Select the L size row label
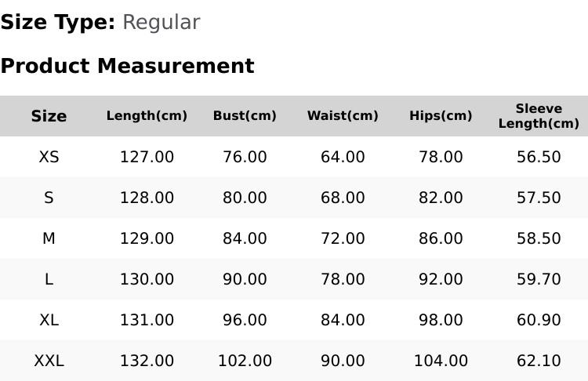 pyautogui.click(x=49, y=279)
